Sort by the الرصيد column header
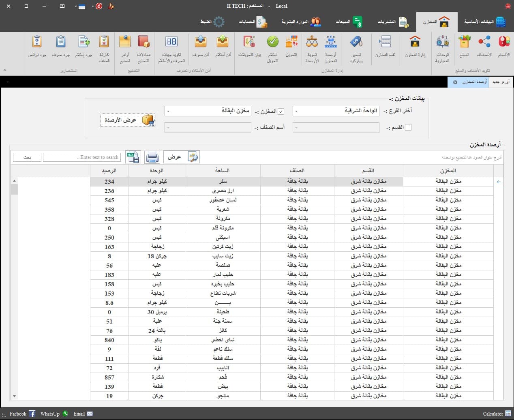This screenshot has height=420, width=514. click(x=109, y=171)
